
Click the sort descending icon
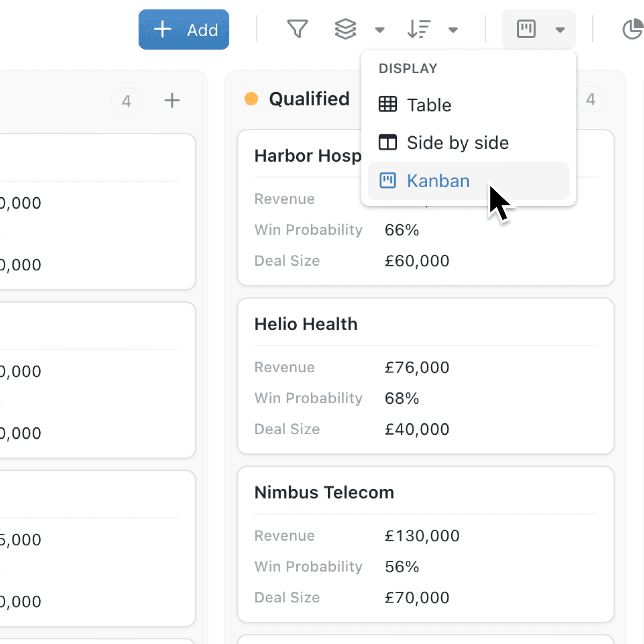pos(419,29)
